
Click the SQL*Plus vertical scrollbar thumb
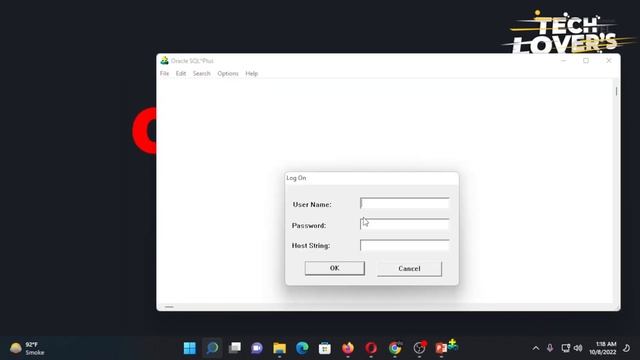pos(616,91)
